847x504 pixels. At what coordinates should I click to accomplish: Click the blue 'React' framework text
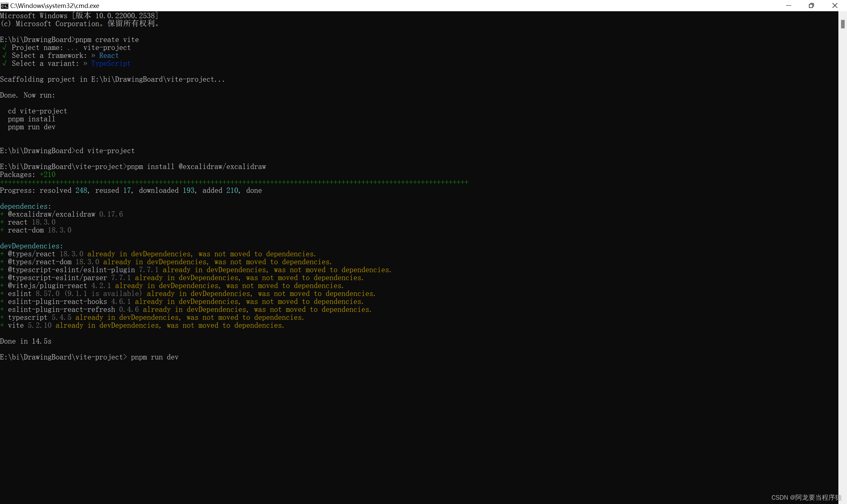click(109, 55)
